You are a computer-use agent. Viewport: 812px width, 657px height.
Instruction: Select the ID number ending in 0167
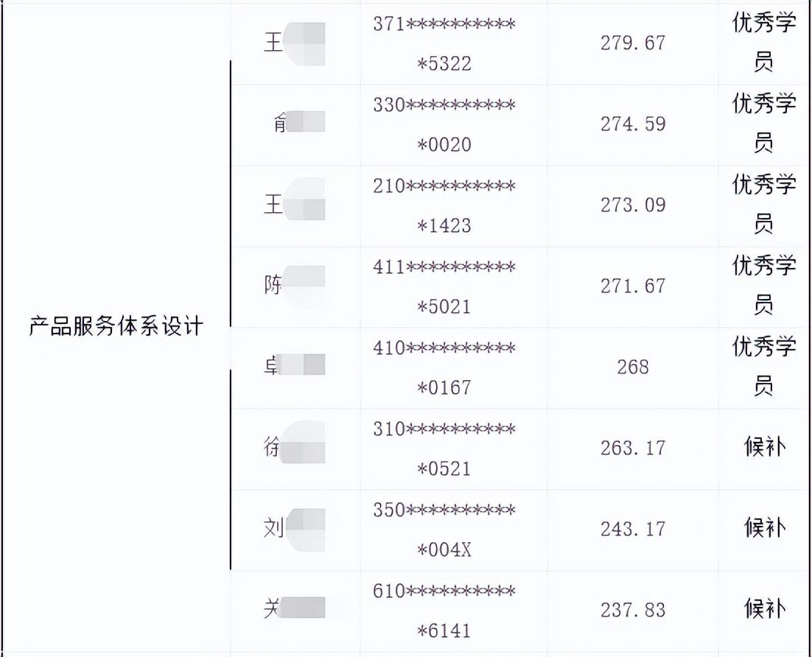tap(444, 368)
